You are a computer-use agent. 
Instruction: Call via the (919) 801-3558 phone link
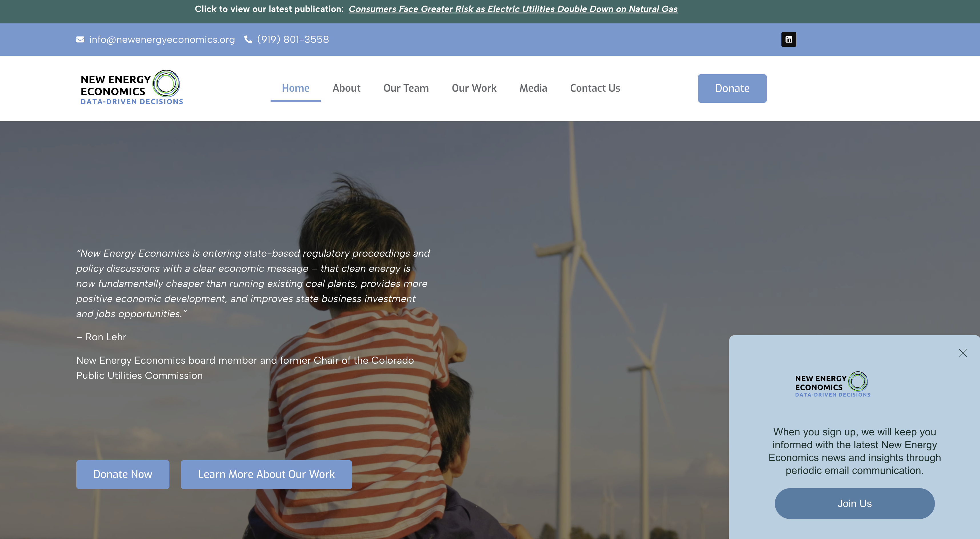[293, 39]
